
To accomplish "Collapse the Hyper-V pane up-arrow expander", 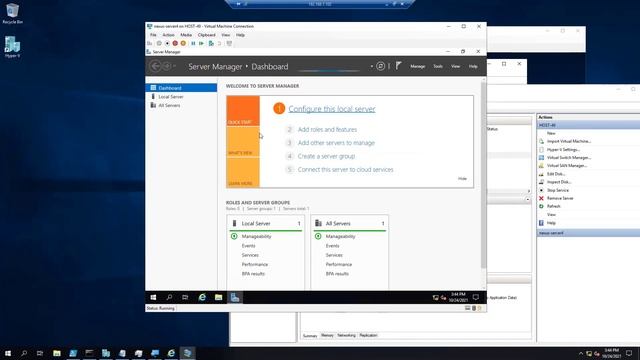I will pyautogui.click(x=528, y=200).
